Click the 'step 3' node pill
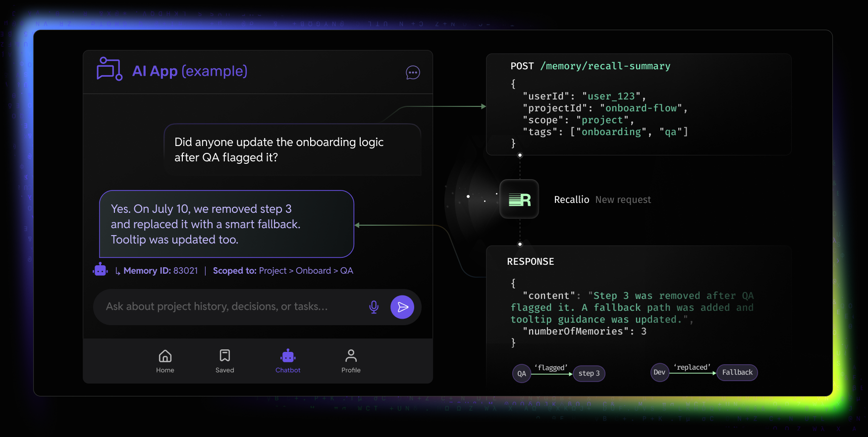The width and height of the screenshot is (868, 437). coord(589,373)
